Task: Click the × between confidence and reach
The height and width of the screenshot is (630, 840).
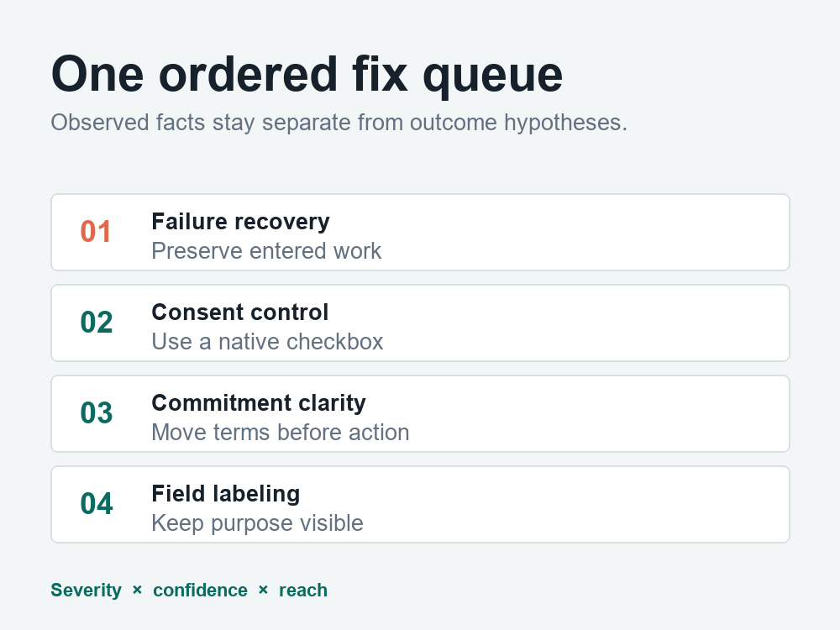Action: (x=263, y=590)
